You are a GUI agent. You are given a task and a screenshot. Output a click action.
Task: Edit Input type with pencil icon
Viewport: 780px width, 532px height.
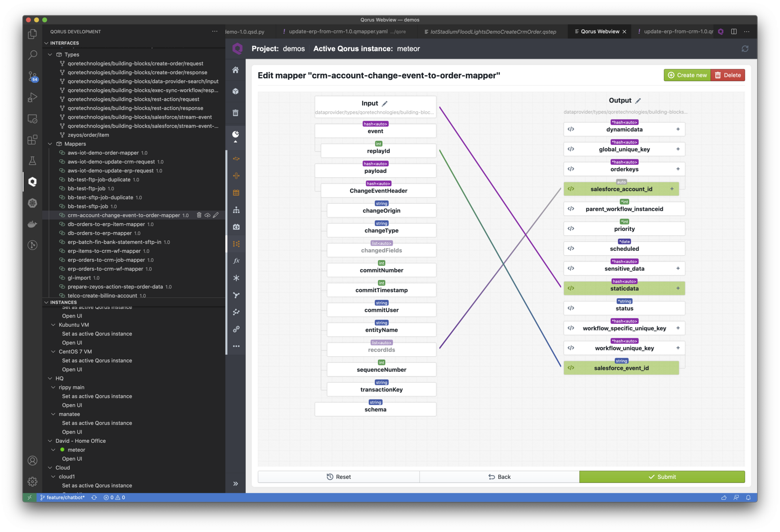tap(385, 103)
